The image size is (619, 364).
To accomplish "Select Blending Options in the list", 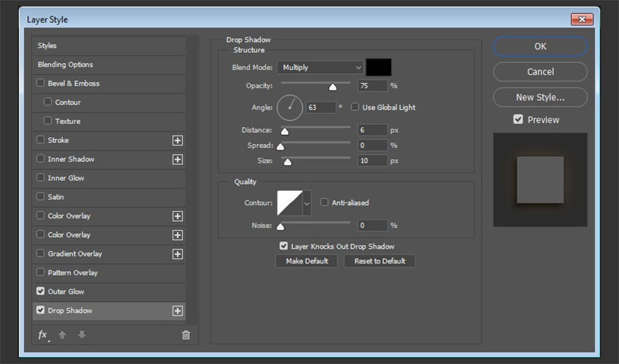I will [x=65, y=64].
